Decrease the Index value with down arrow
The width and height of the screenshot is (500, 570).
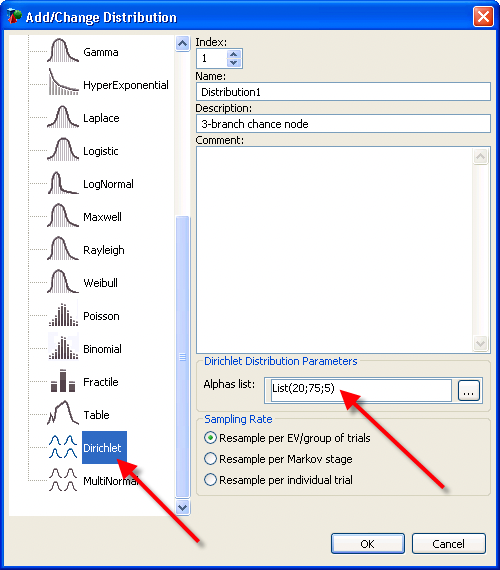pyautogui.click(x=233, y=63)
